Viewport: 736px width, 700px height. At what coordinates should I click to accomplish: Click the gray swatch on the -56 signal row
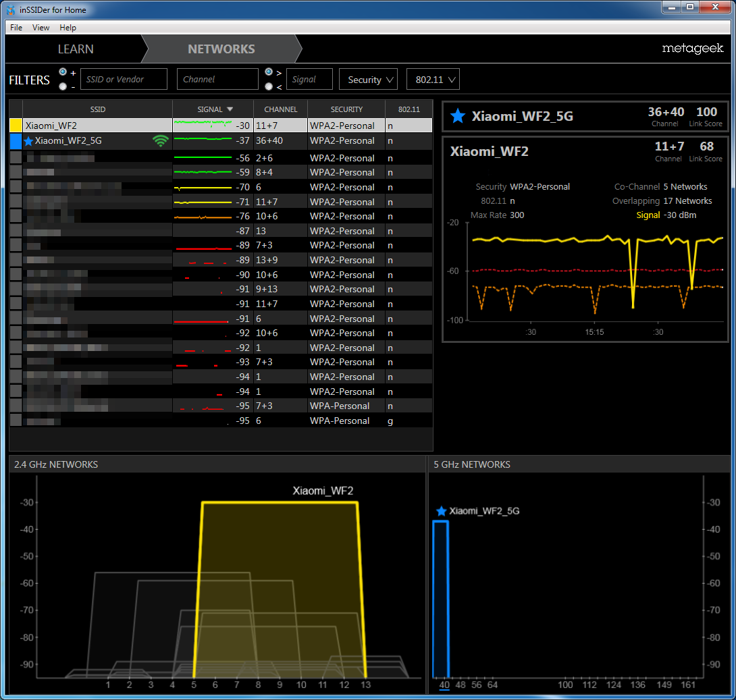(x=16, y=158)
